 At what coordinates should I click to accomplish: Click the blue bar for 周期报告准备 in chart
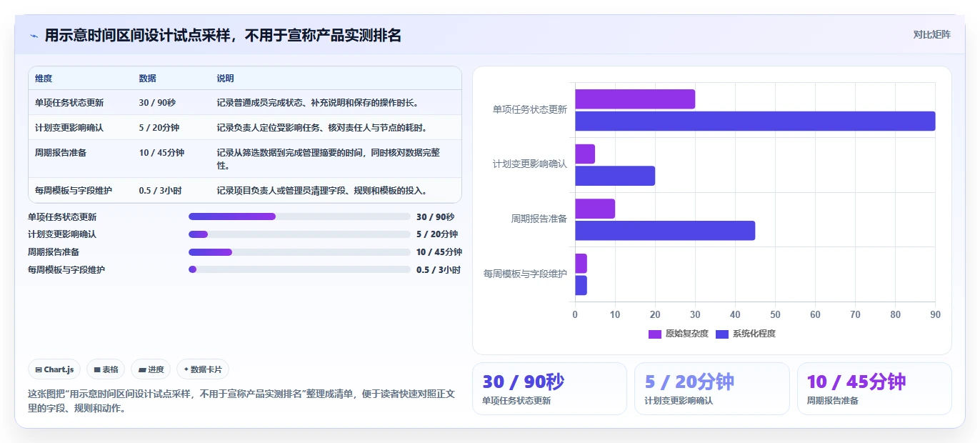tap(665, 231)
